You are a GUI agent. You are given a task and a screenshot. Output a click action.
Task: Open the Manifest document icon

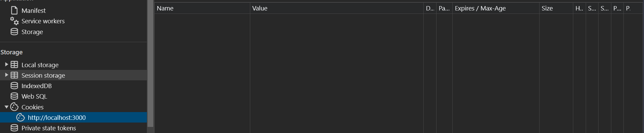(x=14, y=10)
